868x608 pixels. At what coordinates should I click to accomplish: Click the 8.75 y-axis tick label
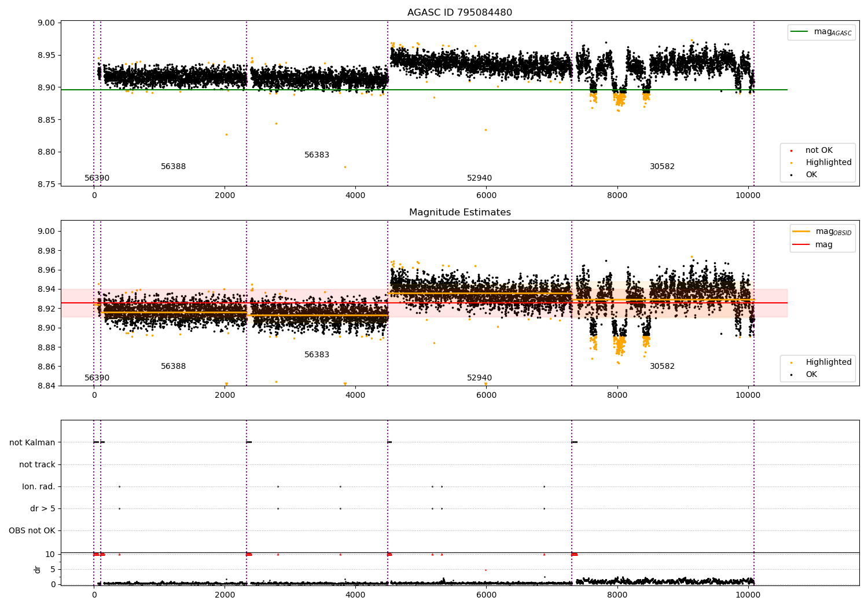[46, 185]
